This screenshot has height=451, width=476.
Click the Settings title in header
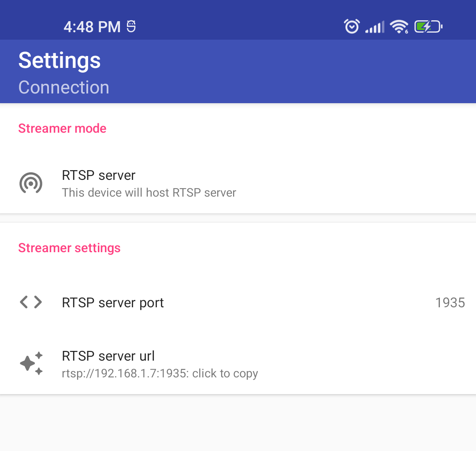(59, 60)
